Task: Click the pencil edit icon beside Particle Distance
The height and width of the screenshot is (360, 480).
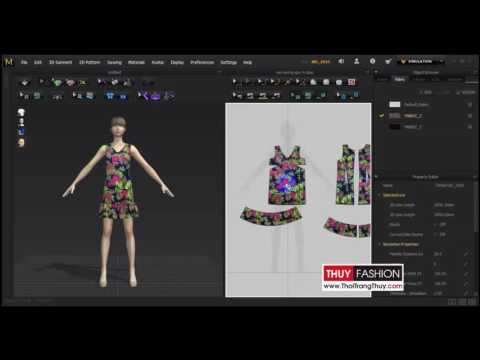Action: 466,254
